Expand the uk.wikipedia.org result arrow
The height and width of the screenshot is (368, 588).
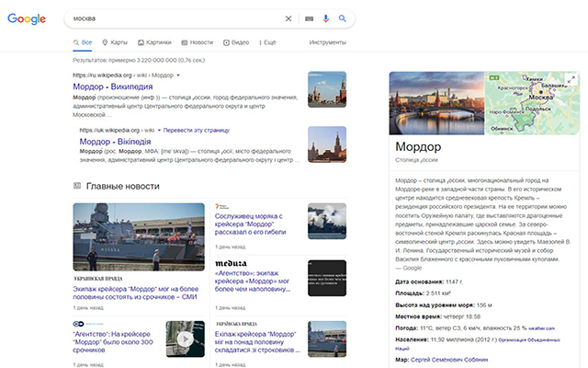tap(159, 131)
